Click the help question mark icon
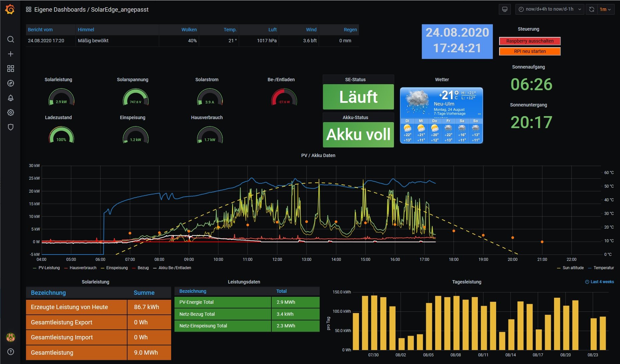620x364 pixels. (11, 352)
